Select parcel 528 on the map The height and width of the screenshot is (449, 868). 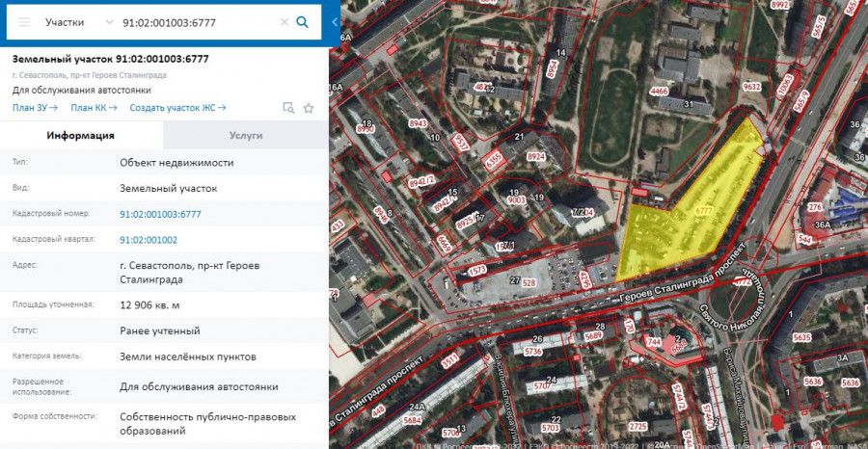click(529, 282)
